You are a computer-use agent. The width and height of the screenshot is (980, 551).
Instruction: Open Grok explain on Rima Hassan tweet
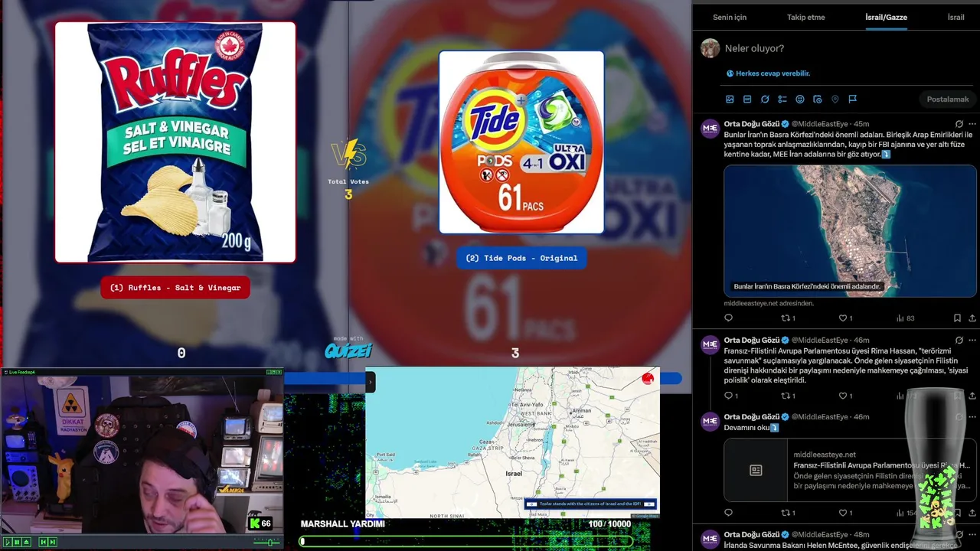click(x=959, y=340)
